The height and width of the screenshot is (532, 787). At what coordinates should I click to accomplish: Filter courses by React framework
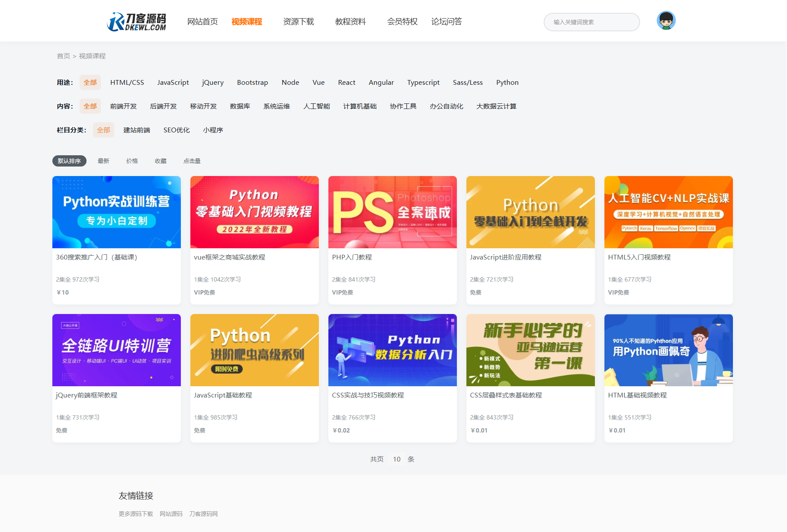[x=346, y=82]
